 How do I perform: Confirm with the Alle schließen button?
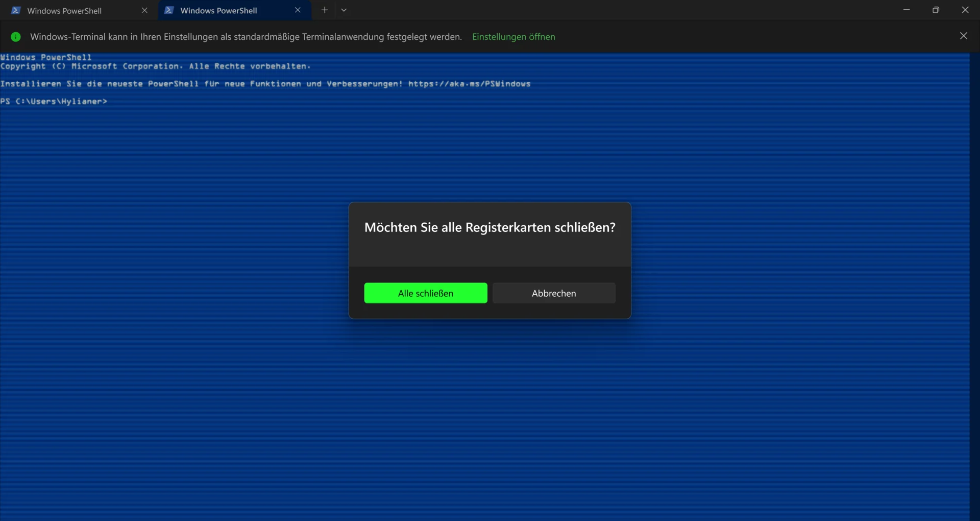[x=426, y=293]
